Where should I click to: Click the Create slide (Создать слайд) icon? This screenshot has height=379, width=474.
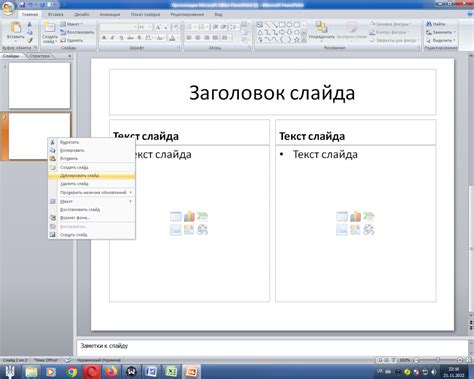pyautogui.click(x=49, y=27)
